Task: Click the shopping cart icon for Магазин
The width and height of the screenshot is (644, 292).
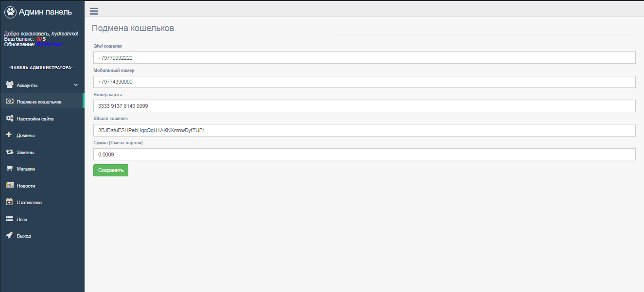Action: point(9,169)
